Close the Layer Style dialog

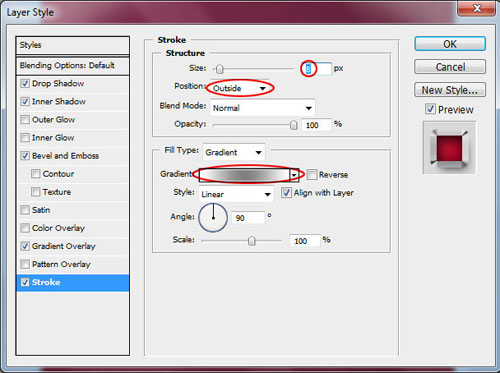pos(477,8)
